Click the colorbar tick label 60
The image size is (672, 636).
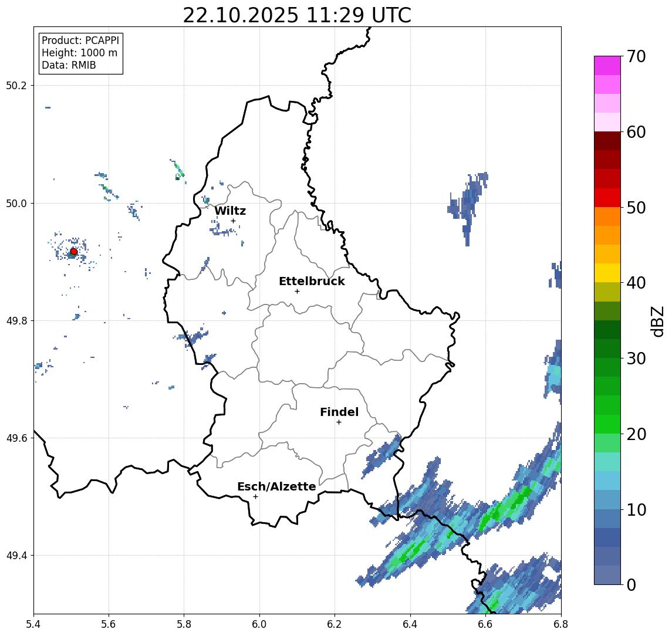click(636, 132)
